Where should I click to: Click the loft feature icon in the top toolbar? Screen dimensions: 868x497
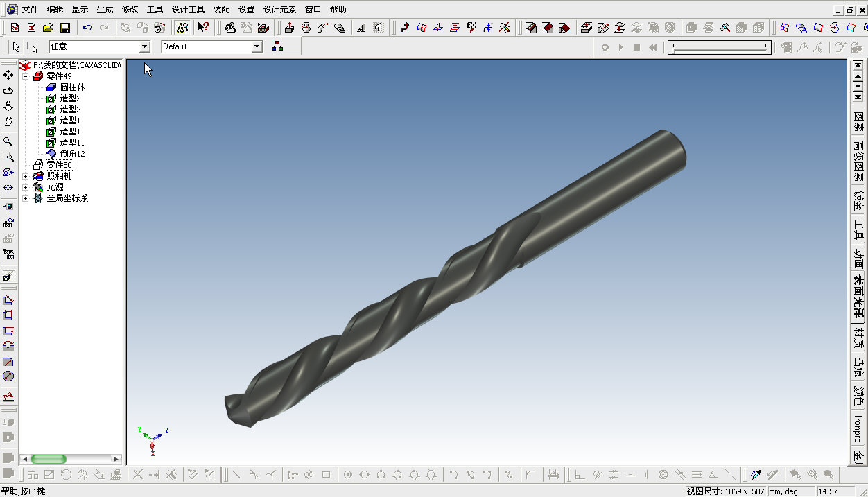coord(339,28)
